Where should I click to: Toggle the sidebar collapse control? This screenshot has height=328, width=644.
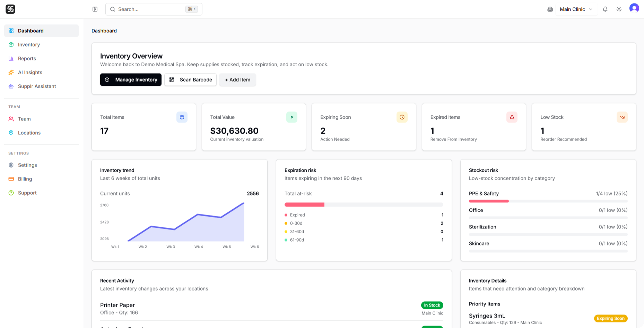95,9
